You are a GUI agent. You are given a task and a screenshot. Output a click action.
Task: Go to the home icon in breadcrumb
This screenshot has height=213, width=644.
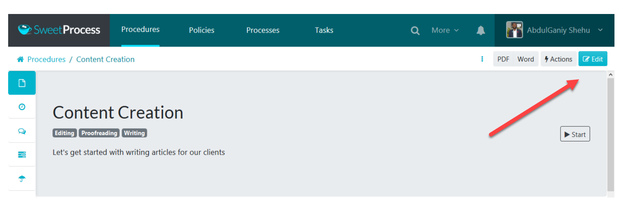coord(20,59)
